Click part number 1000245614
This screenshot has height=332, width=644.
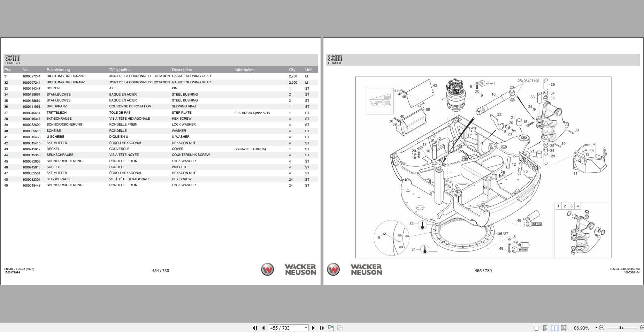31,113
